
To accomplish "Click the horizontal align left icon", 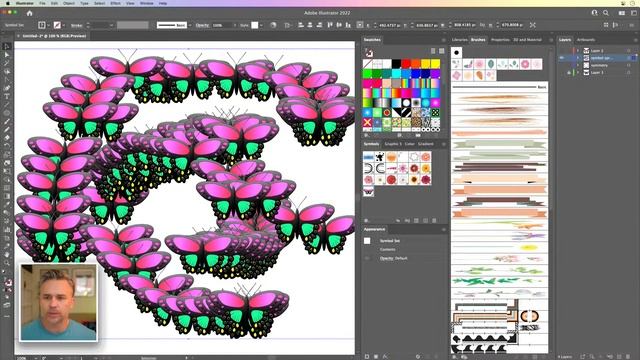I will [301, 25].
